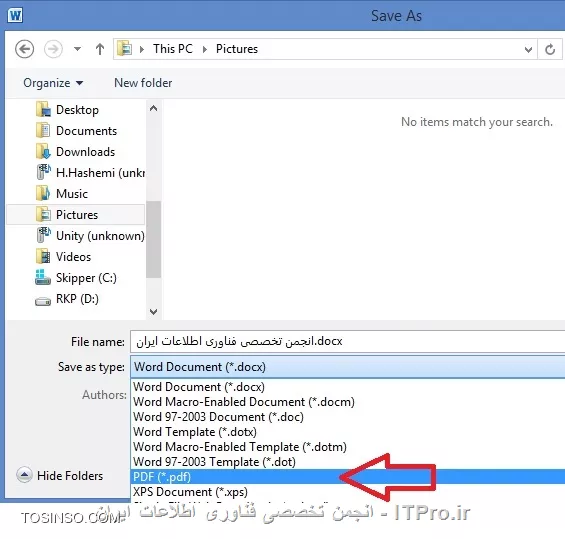This screenshot has height=539, width=565.
Task: Click the RKP (D:) drive icon
Action: 43,301
